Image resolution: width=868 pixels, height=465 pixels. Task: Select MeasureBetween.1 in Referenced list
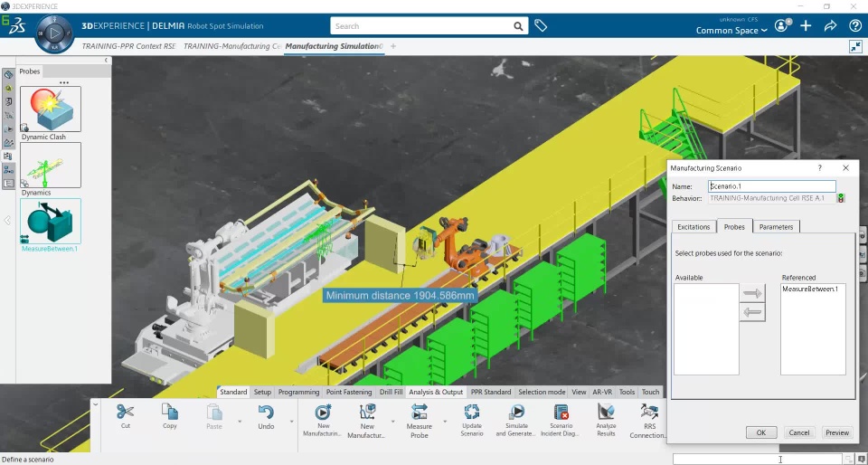pyautogui.click(x=810, y=289)
